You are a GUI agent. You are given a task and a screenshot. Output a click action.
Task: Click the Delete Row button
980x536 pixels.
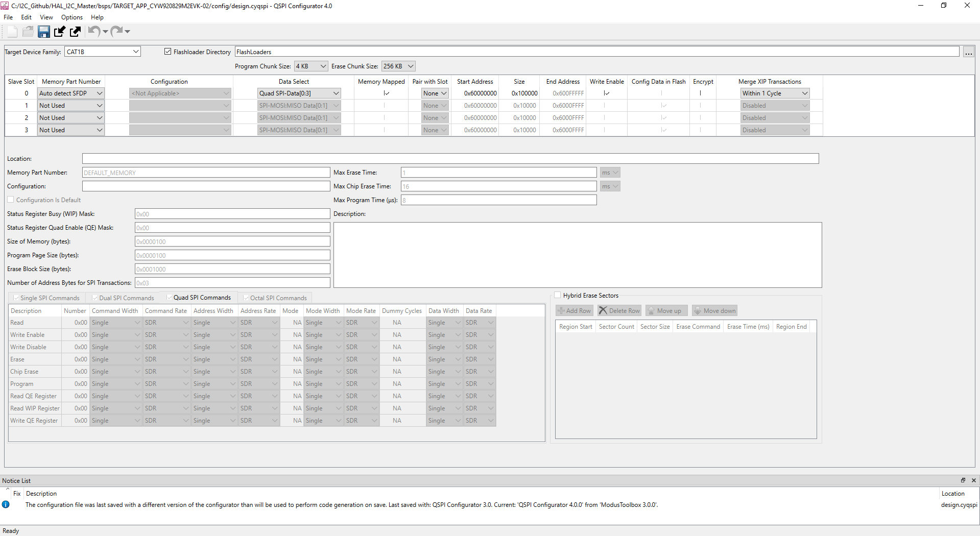619,310
